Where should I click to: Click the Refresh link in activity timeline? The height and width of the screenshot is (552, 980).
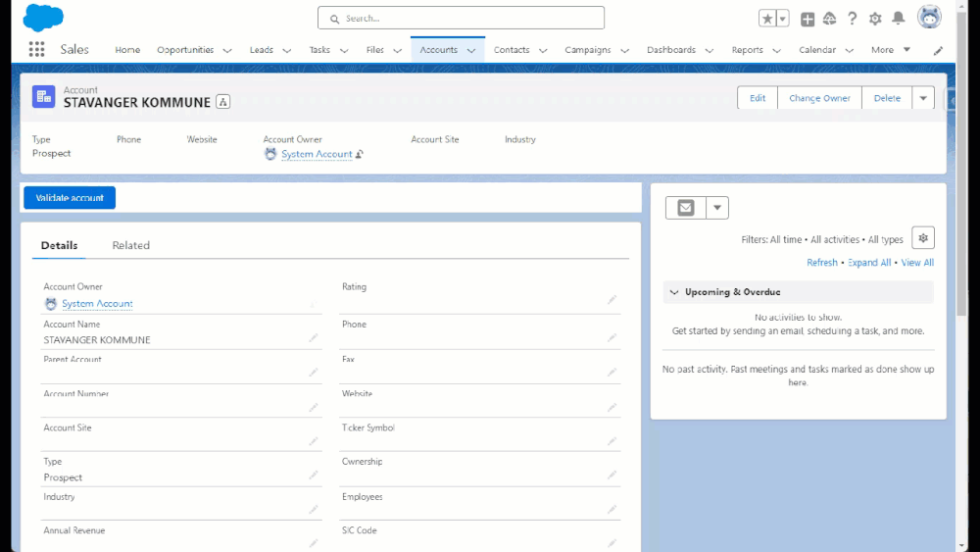tap(822, 263)
